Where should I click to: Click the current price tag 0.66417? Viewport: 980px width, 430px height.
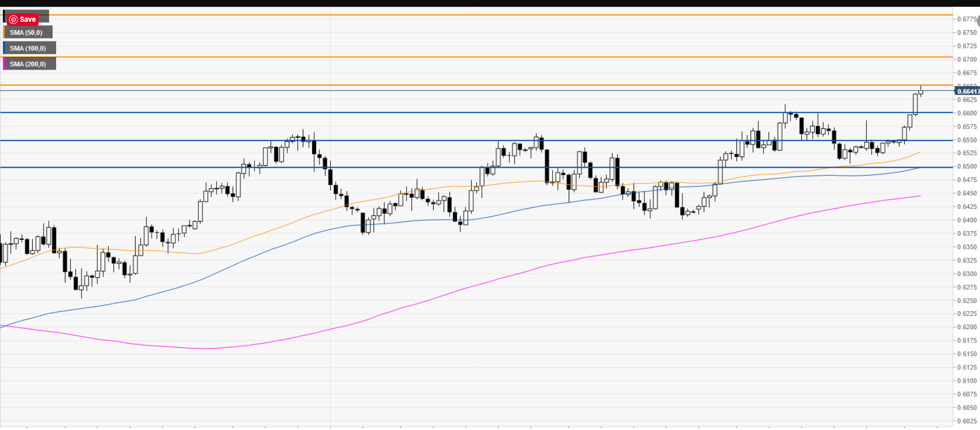tap(968, 91)
